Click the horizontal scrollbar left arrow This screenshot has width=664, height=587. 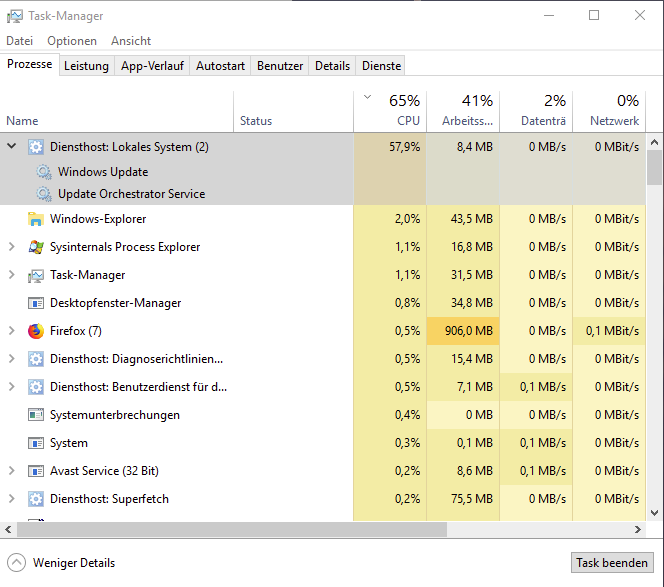click(8, 529)
